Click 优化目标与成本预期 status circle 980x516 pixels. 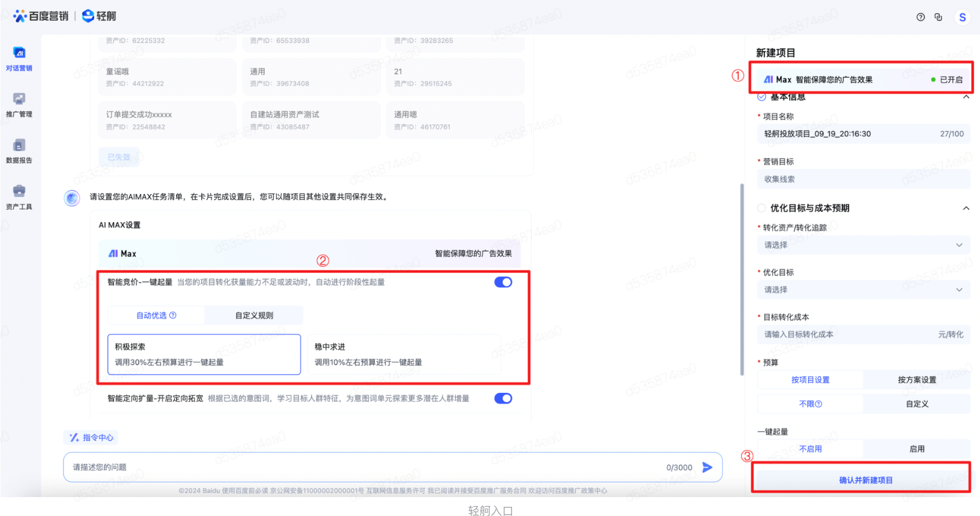761,208
